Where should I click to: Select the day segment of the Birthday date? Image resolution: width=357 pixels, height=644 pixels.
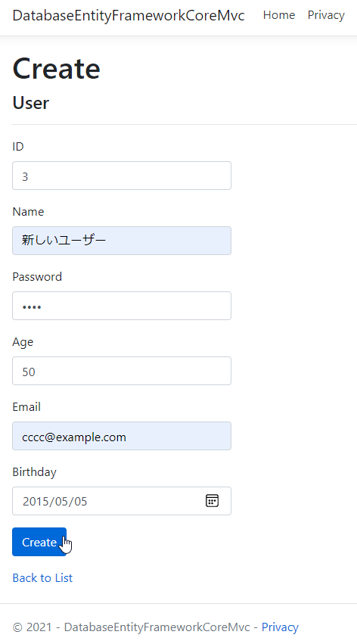coord(80,502)
